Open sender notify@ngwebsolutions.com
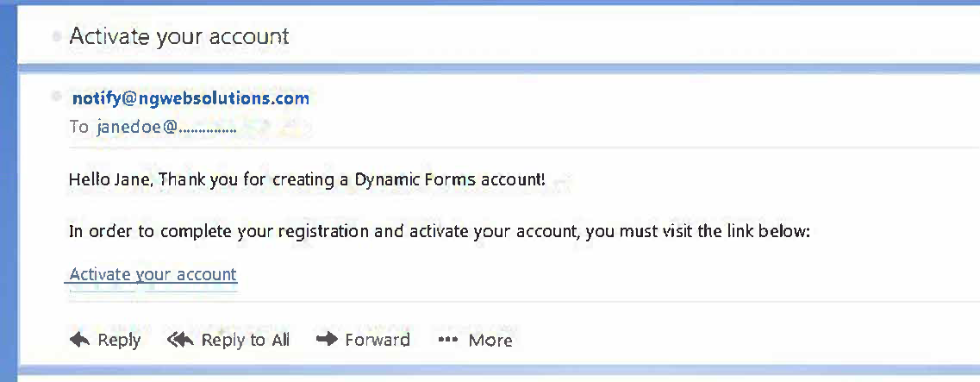The height and width of the screenshot is (382, 980). 190,98
